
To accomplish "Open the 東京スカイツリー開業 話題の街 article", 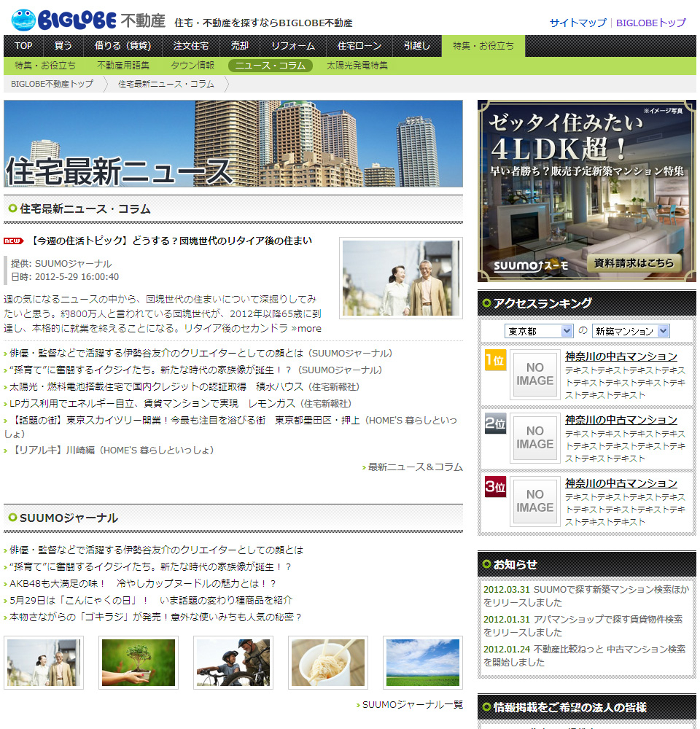I will tap(230, 426).
